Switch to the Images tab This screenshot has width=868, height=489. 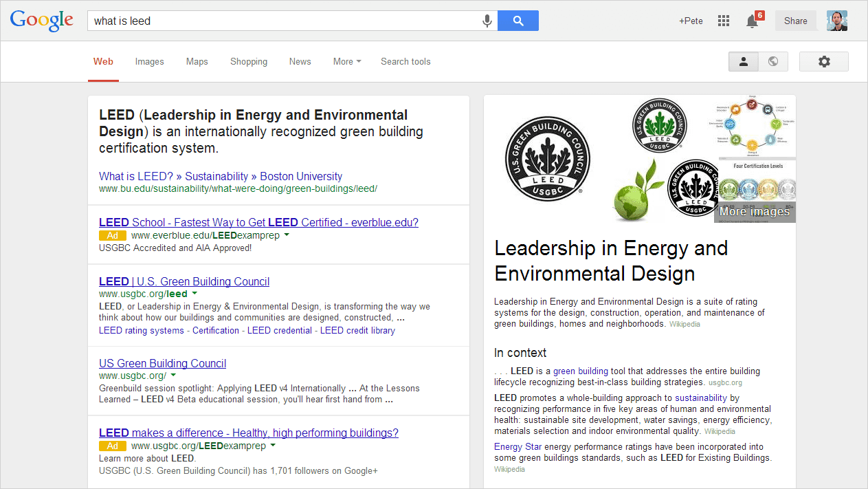(x=149, y=61)
